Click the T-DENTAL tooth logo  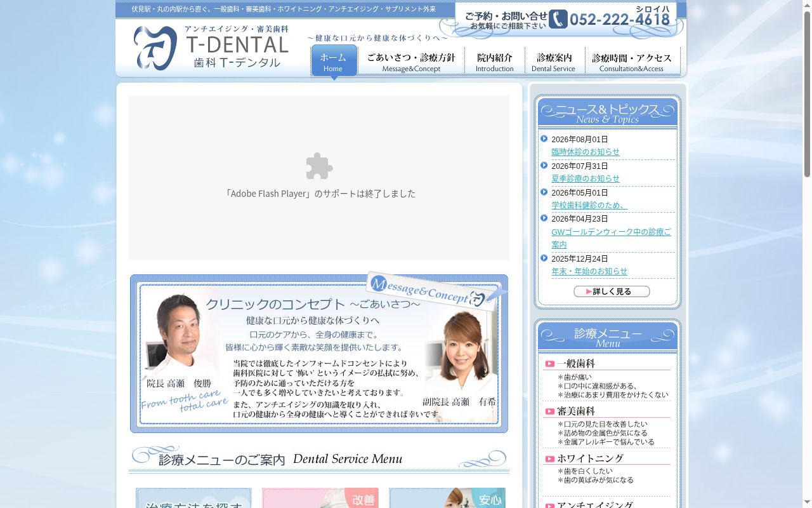point(155,48)
